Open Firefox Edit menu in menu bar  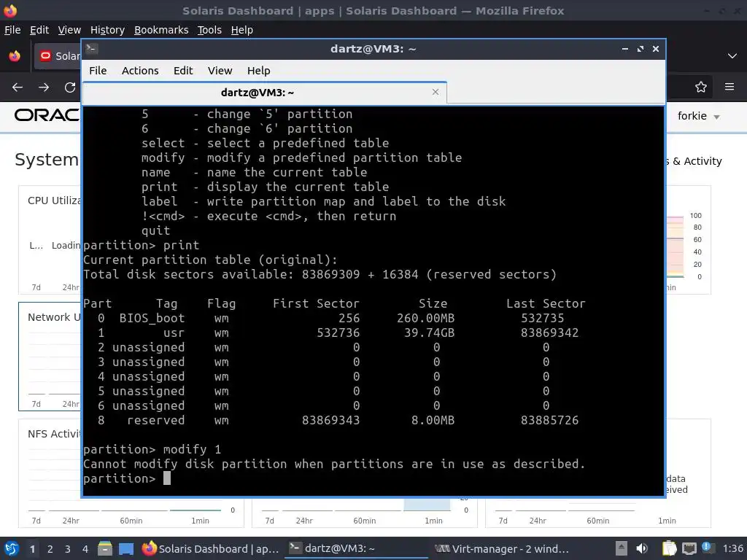click(x=39, y=30)
